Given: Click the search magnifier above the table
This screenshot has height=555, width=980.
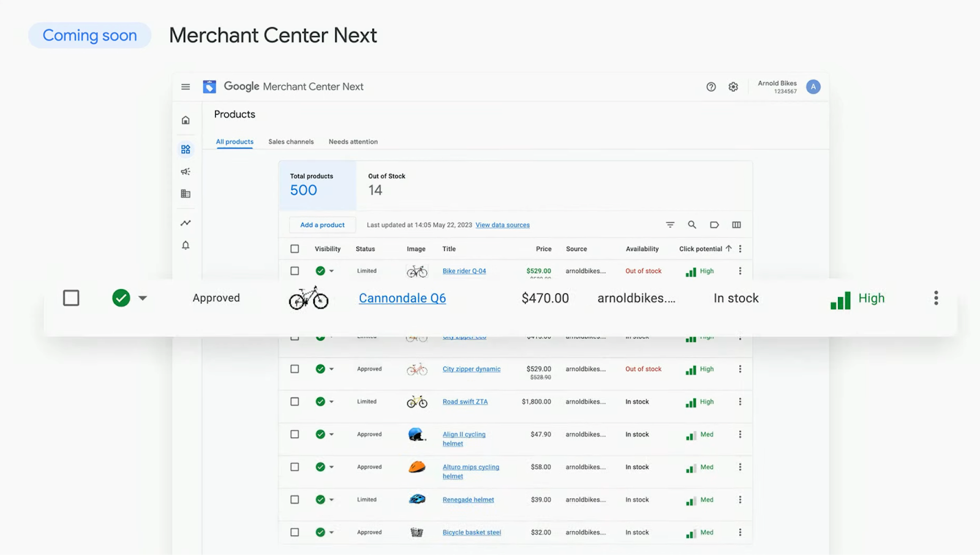Looking at the screenshot, I should click(692, 225).
